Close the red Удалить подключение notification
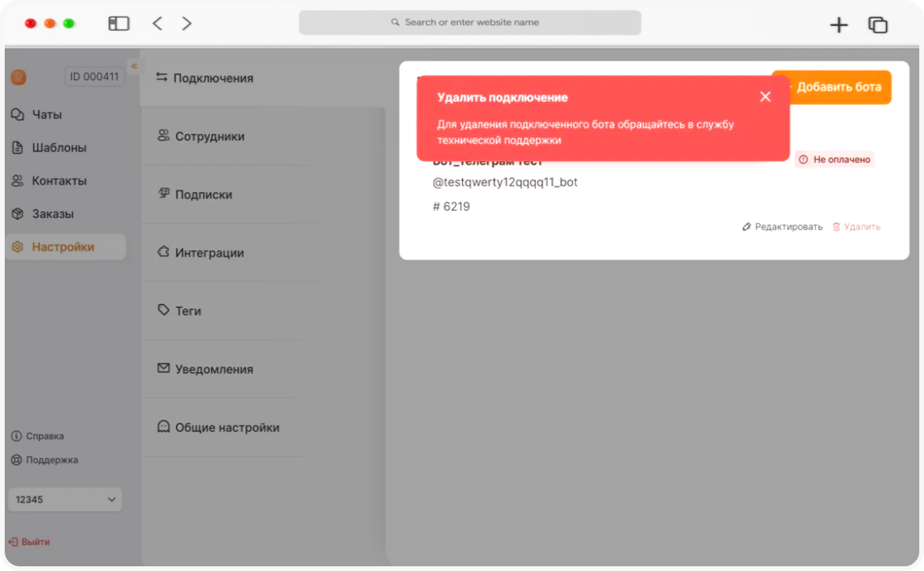Viewport: 924px width, 571px height. (765, 97)
